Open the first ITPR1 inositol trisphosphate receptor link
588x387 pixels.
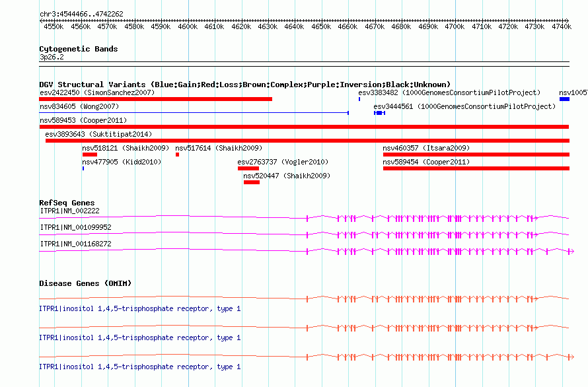pyautogui.click(x=140, y=308)
